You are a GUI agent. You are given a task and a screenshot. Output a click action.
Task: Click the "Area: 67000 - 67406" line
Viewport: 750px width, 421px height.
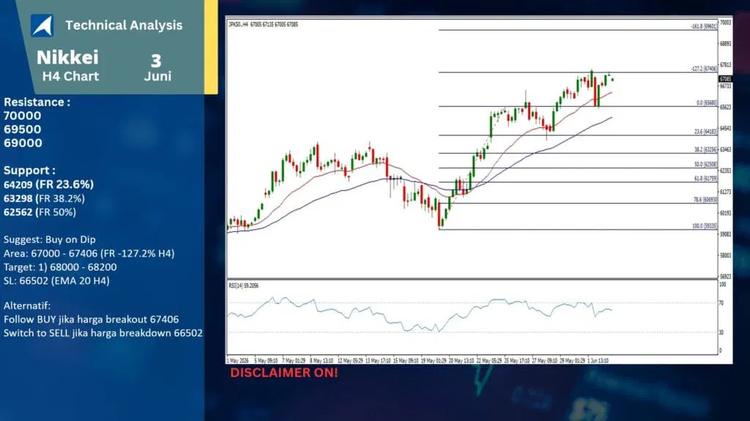89,253
